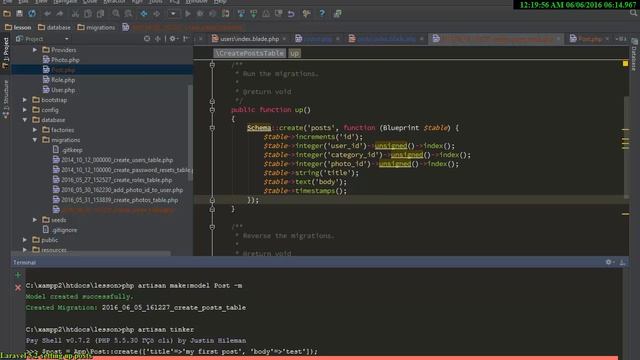Toggle code fold at public function up()
The image size is (640, 360).
click(212, 110)
